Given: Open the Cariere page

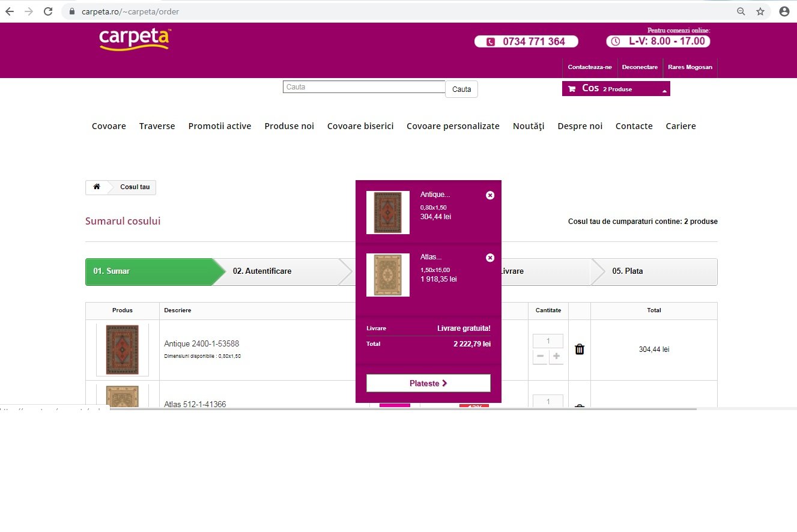Looking at the screenshot, I should tap(681, 126).
